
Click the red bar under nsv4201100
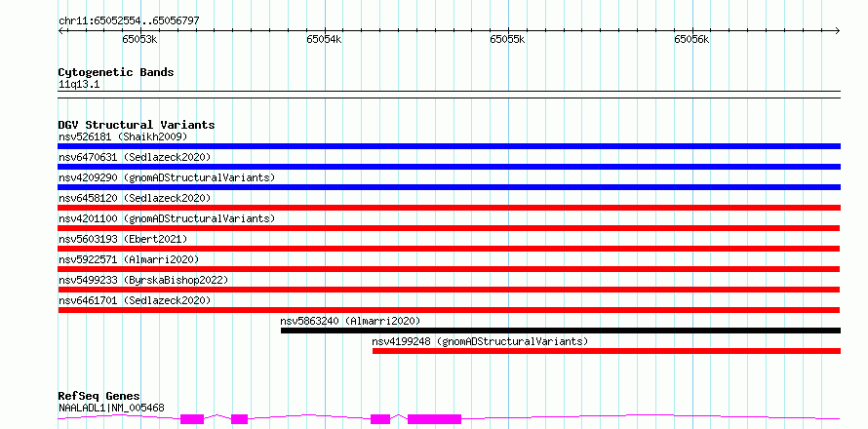pyautogui.click(x=449, y=228)
